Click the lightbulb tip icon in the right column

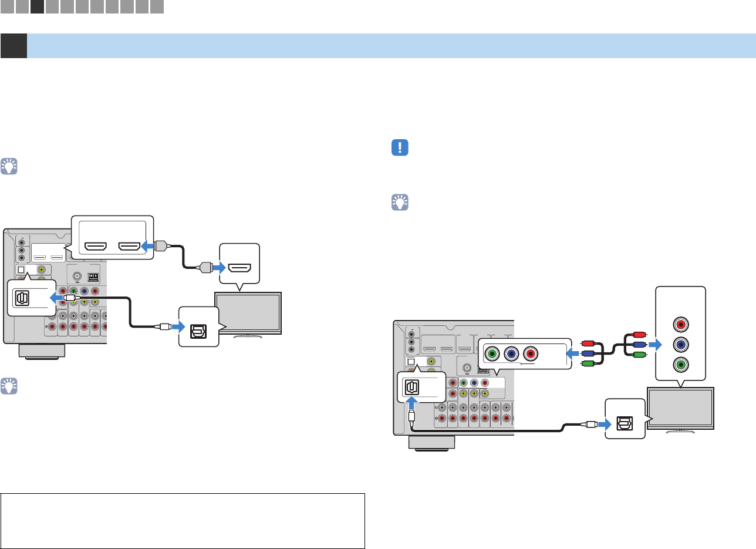400,203
